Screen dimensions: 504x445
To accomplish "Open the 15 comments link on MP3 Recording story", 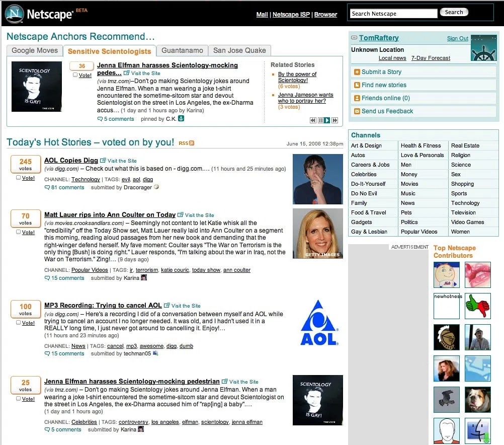I will 68,353.
